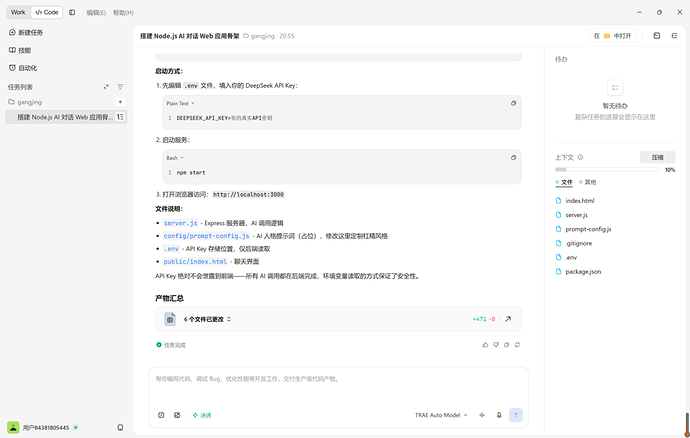Open the 编辑(E) menu
The image size is (690, 438).
[x=96, y=13]
